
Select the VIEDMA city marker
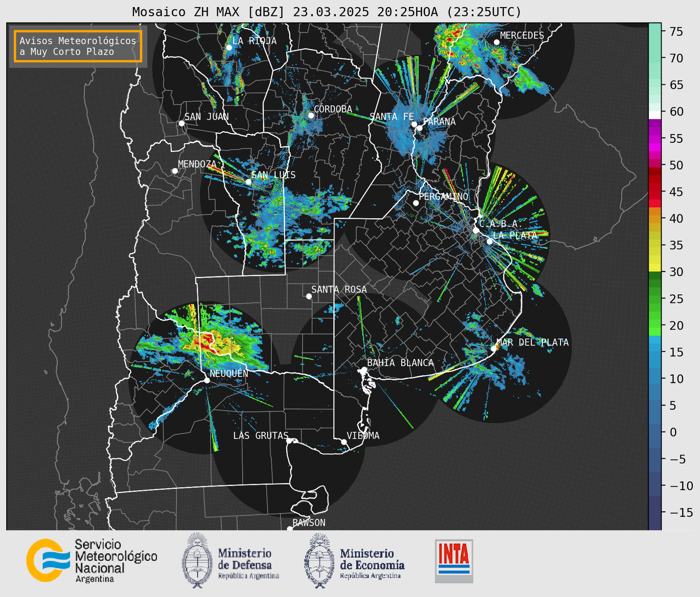[x=344, y=442]
